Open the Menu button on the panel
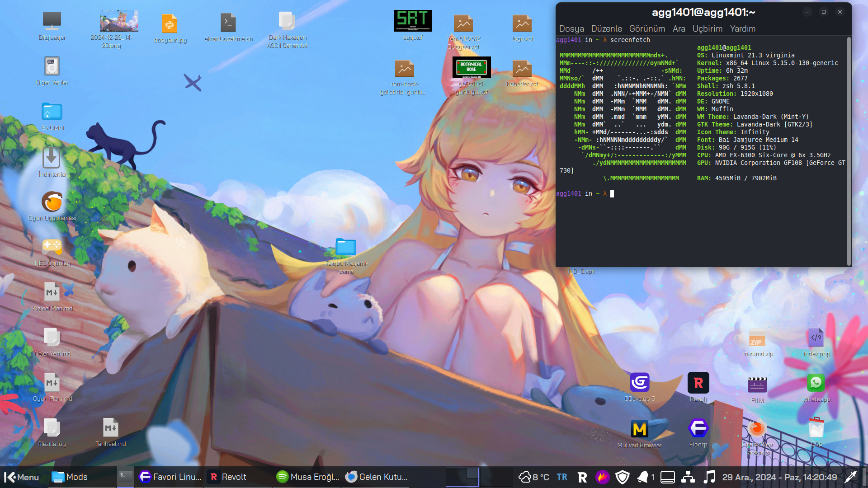 pos(22,477)
